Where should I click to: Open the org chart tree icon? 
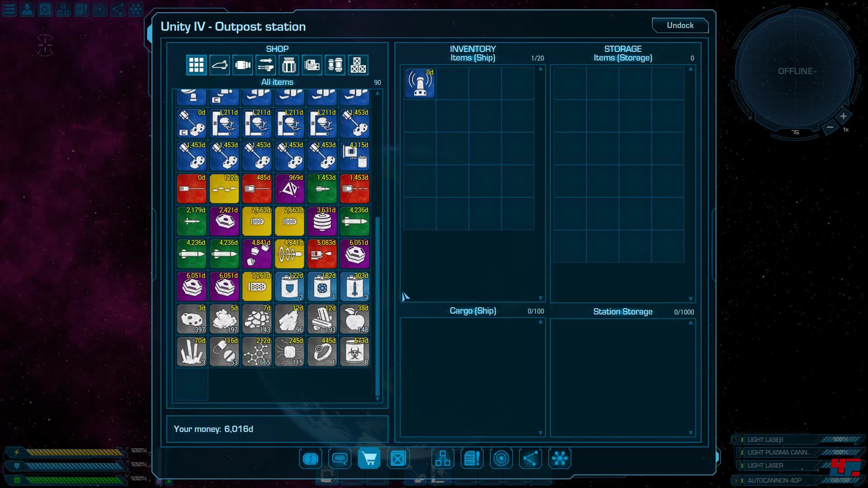point(443,459)
